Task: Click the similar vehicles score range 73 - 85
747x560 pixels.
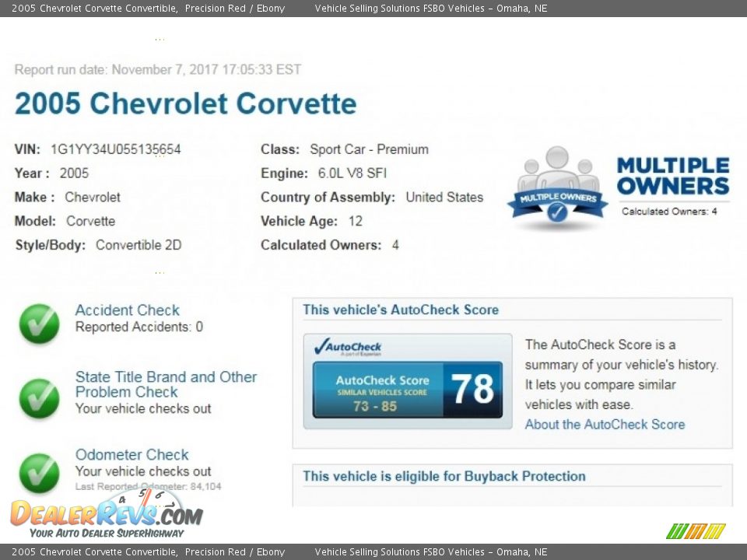Action: coord(375,406)
